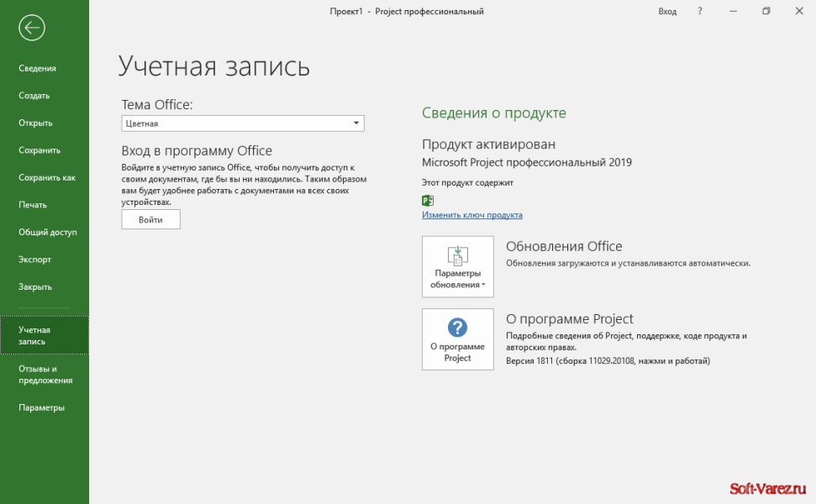Select Создать in the sidebar
The width and height of the screenshot is (816, 504).
pyautogui.click(x=34, y=96)
